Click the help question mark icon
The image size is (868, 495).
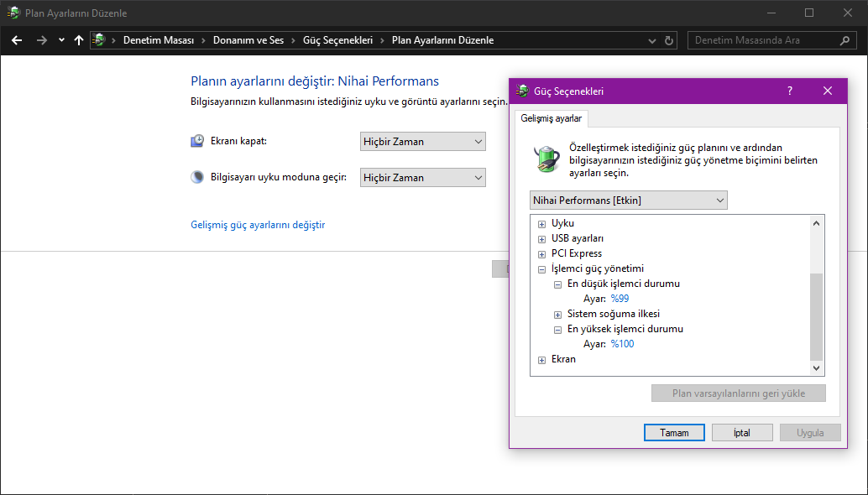tap(789, 91)
